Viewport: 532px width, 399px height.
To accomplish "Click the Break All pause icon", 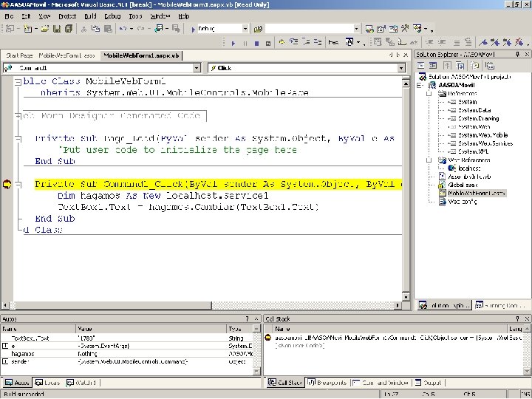I will click(x=245, y=43).
